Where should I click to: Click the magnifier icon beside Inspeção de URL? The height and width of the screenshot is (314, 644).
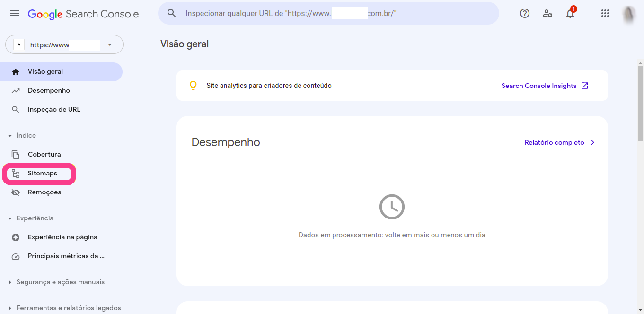16,110
